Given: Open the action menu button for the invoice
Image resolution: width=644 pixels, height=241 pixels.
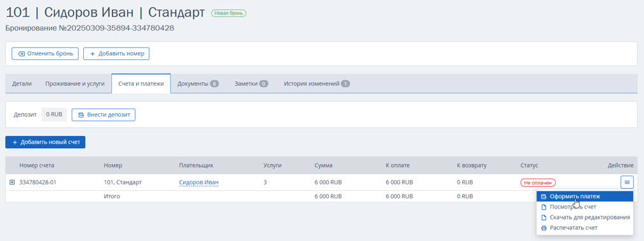Looking at the screenshot, I should point(627,182).
